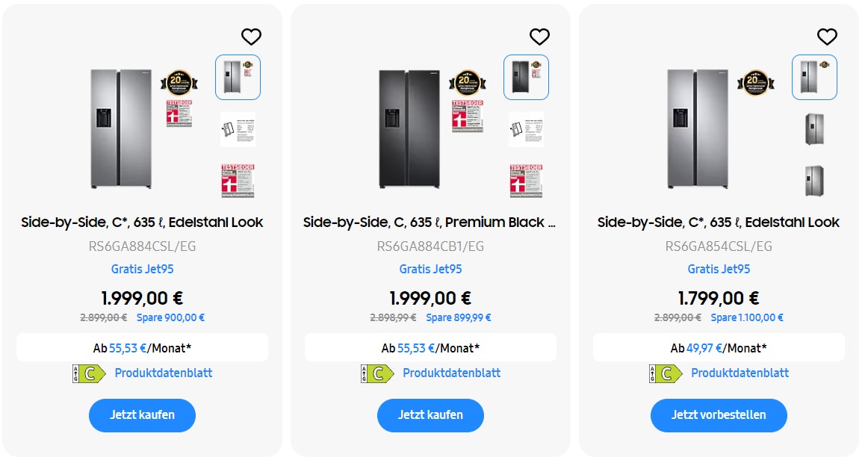Screen dimensions: 868x460
Task: Click Jetzt vorbestellen for RS6GA854CSL
Action: [x=719, y=415]
